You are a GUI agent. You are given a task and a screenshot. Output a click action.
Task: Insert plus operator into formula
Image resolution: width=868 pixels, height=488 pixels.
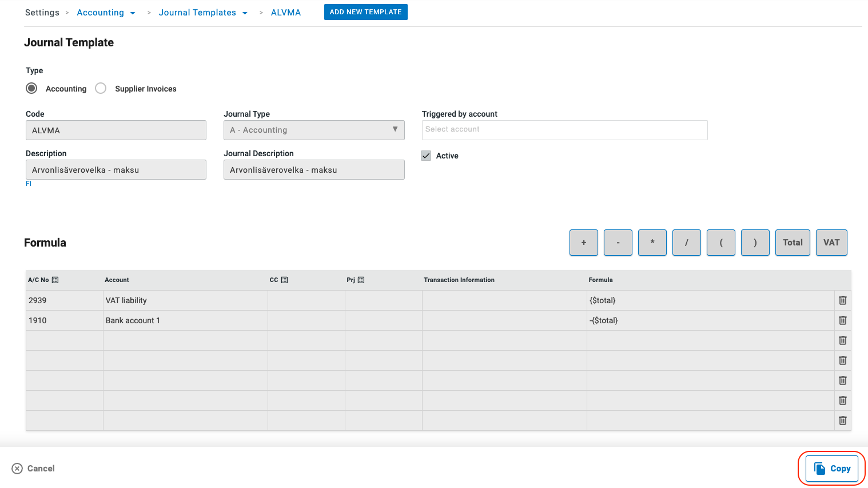583,243
